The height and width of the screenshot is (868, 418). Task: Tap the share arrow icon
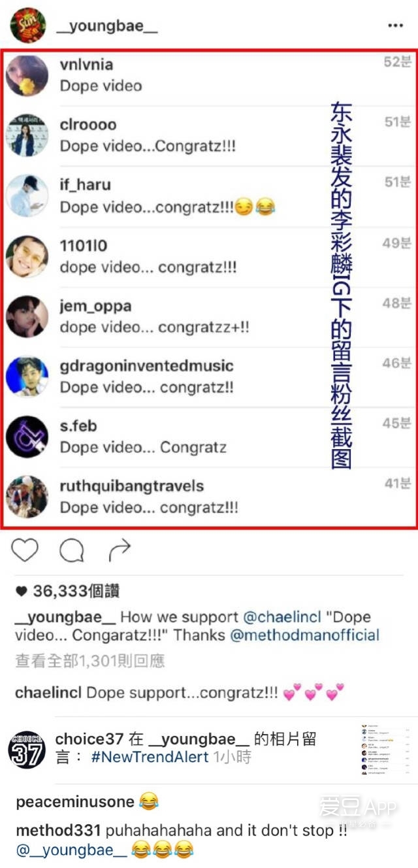120,550
